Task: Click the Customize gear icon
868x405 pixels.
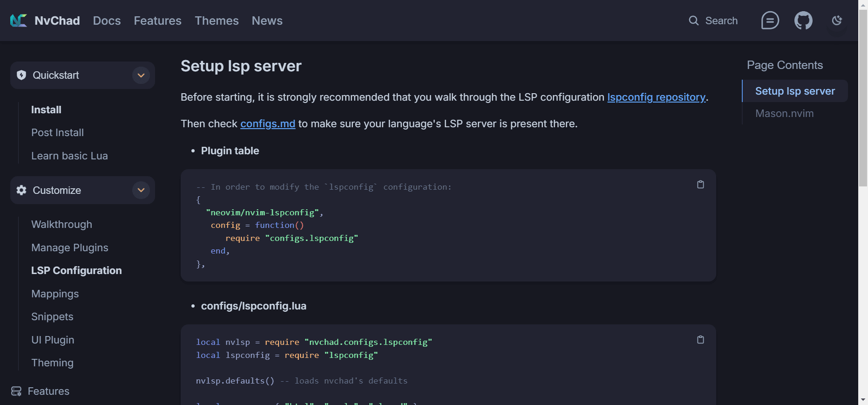Action: (x=21, y=190)
